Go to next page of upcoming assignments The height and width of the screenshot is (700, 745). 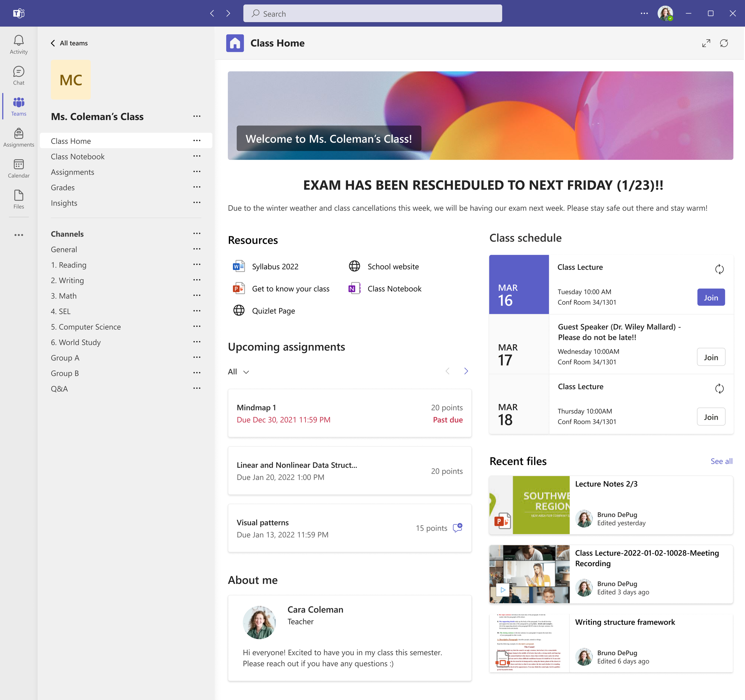click(x=466, y=371)
